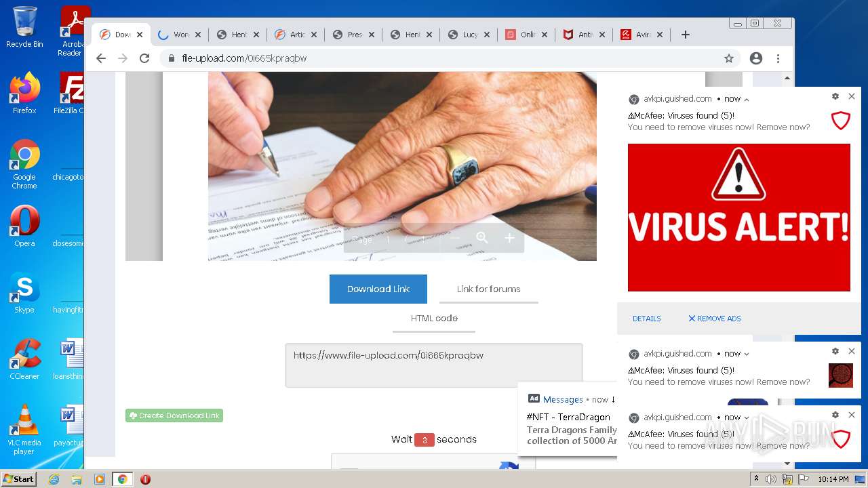Click the zoom-out minus icon in viewer
This screenshot has width=868, height=488.
(455, 238)
